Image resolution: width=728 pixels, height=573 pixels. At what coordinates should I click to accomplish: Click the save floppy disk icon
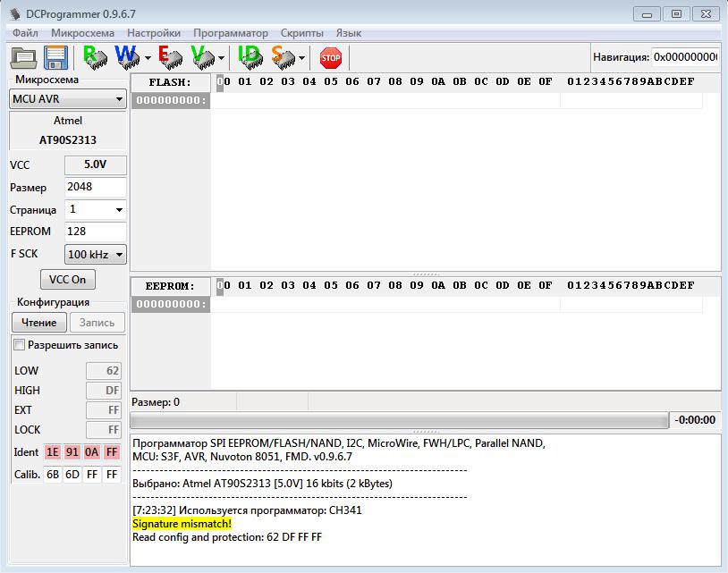click(57, 58)
